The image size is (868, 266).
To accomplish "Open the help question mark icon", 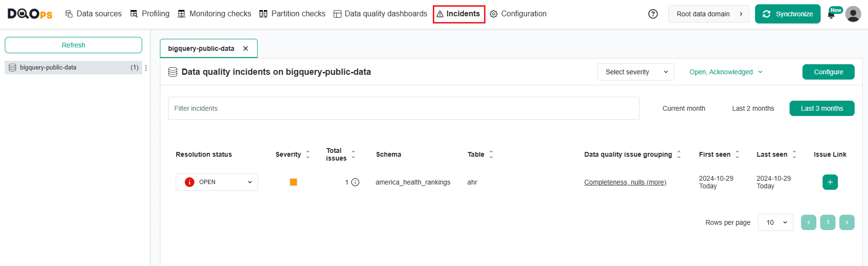I will pyautogui.click(x=653, y=14).
